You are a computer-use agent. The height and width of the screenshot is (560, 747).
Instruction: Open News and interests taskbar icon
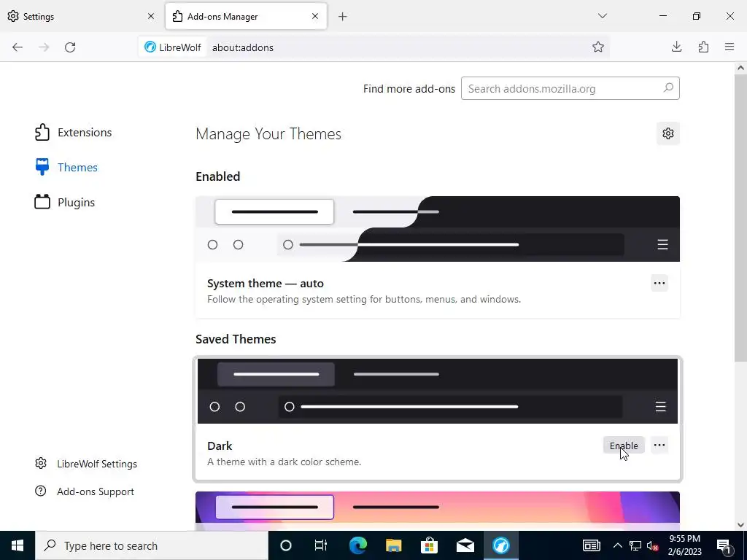(x=591, y=545)
